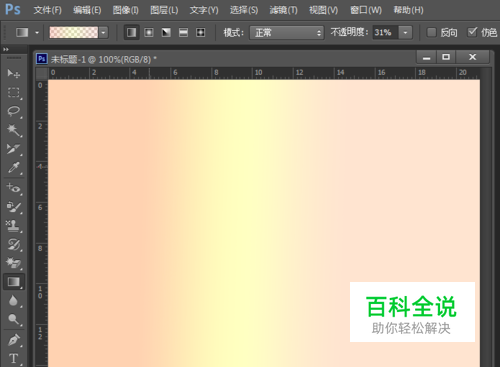
Task: Select the Eyedropper tool
Action: point(14,168)
